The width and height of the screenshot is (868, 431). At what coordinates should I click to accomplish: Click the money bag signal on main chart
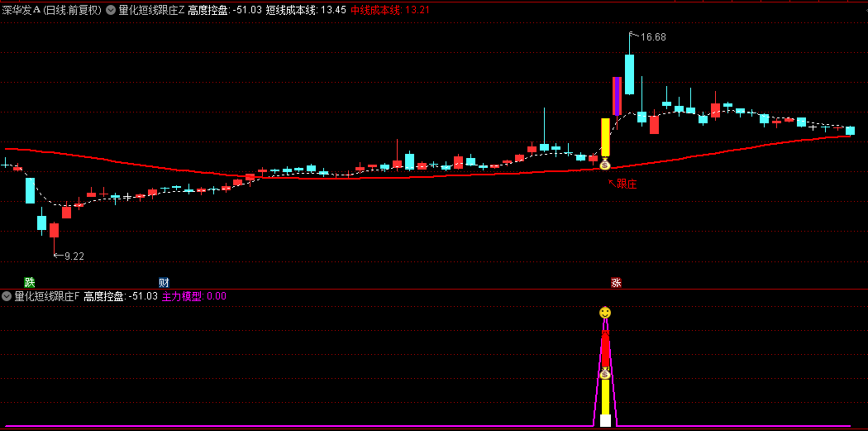(604, 164)
